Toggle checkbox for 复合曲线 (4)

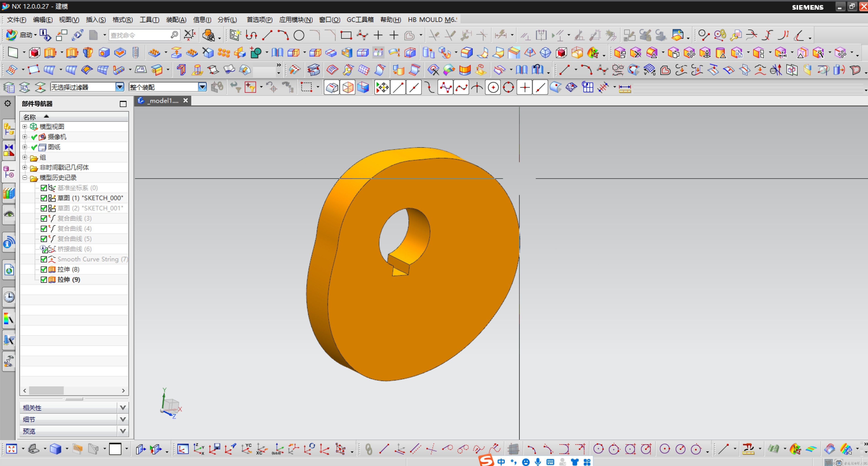[44, 229]
